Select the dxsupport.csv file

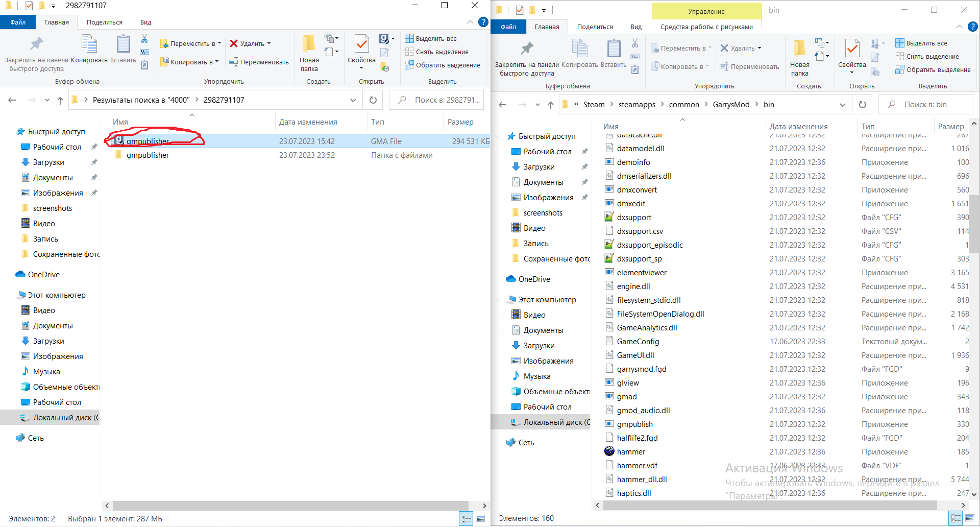point(640,231)
